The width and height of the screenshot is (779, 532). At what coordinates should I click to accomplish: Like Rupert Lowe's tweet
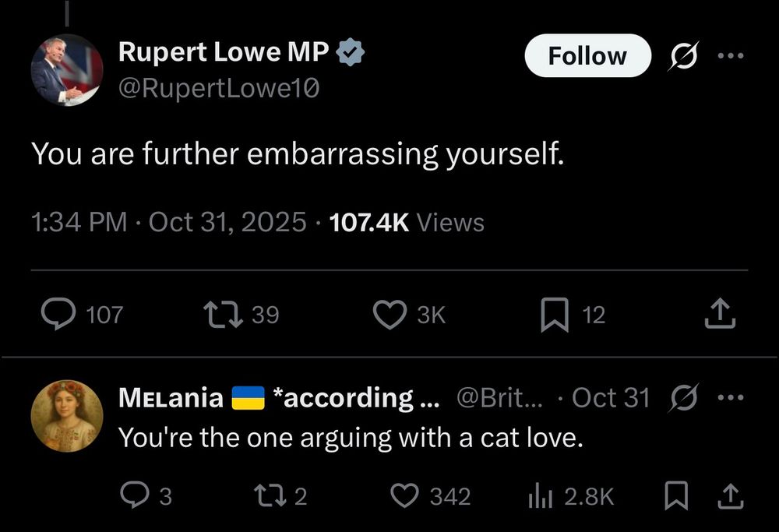coord(390,314)
